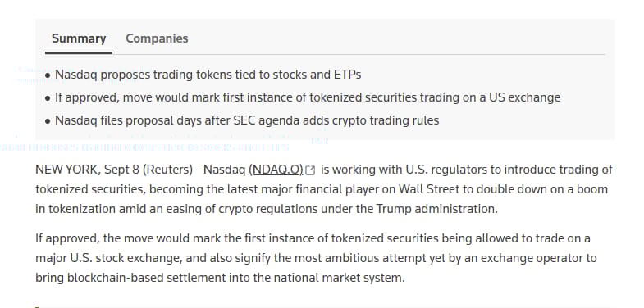The height and width of the screenshot is (308, 644).
Task: Select the Summary tab
Action: point(79,38)
